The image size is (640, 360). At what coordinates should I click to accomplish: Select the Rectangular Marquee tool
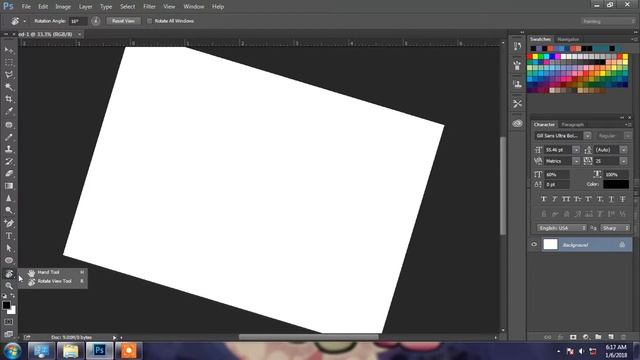pyautogui.click(x=9, y=62)
